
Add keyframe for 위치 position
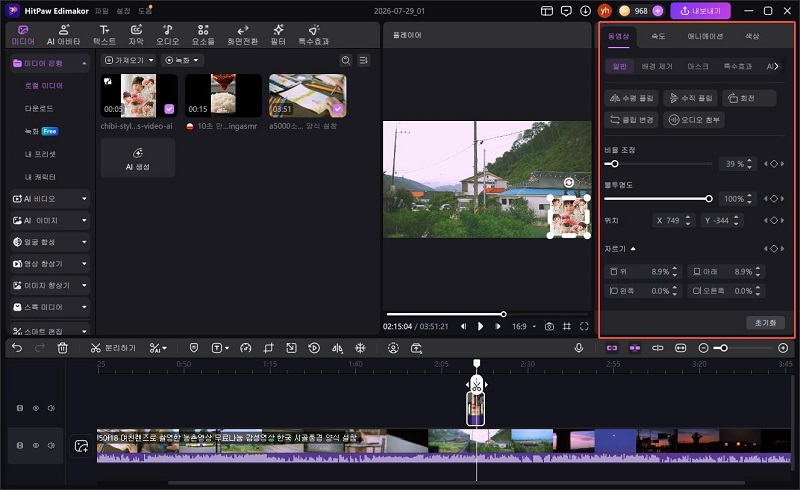coord(774,220)
